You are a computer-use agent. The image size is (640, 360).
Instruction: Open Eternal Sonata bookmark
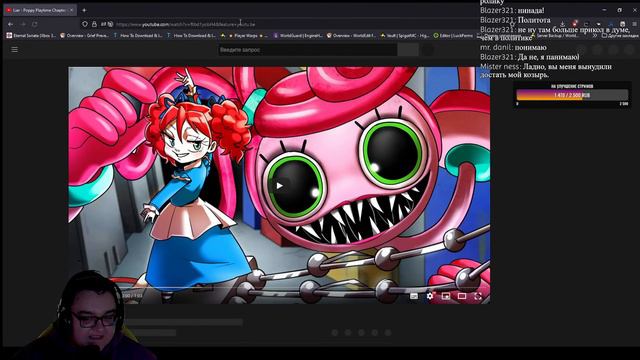tap(31, 36)
